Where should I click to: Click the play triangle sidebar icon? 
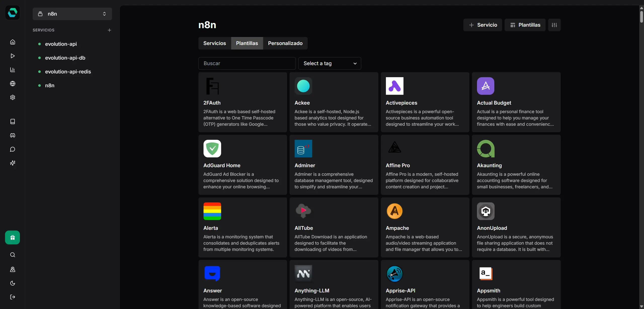(13, 56)
